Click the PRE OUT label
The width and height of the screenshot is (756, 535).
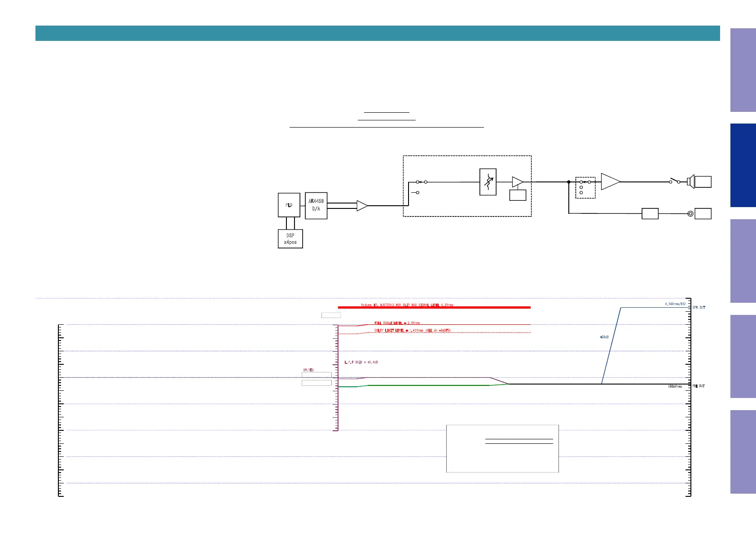pyautogui.click(x=699, y=386)
